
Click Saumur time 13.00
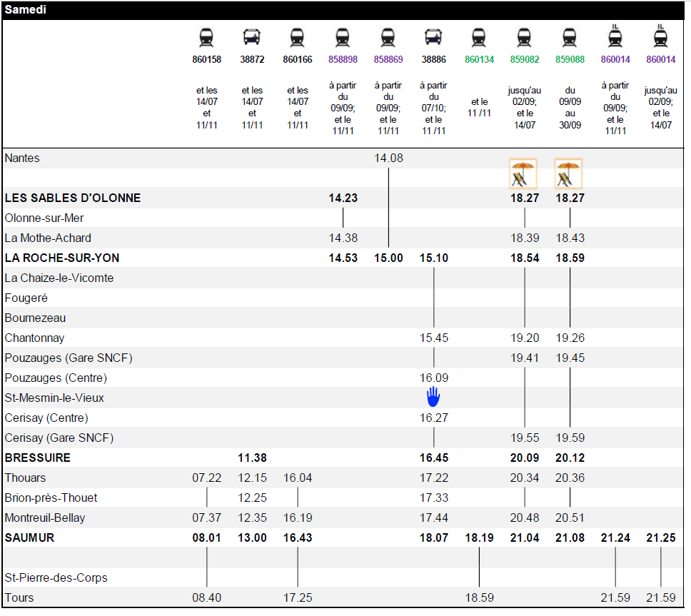coord(252,538)
